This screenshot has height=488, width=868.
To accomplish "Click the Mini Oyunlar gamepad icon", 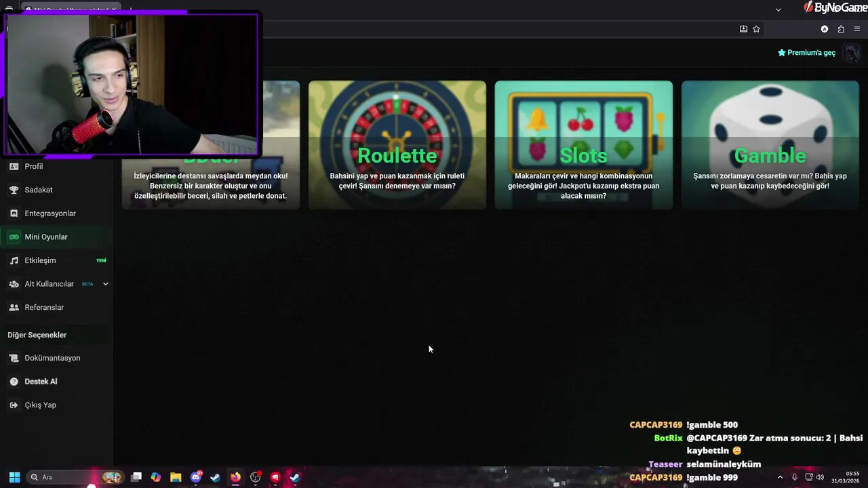I will click(14, 237).
